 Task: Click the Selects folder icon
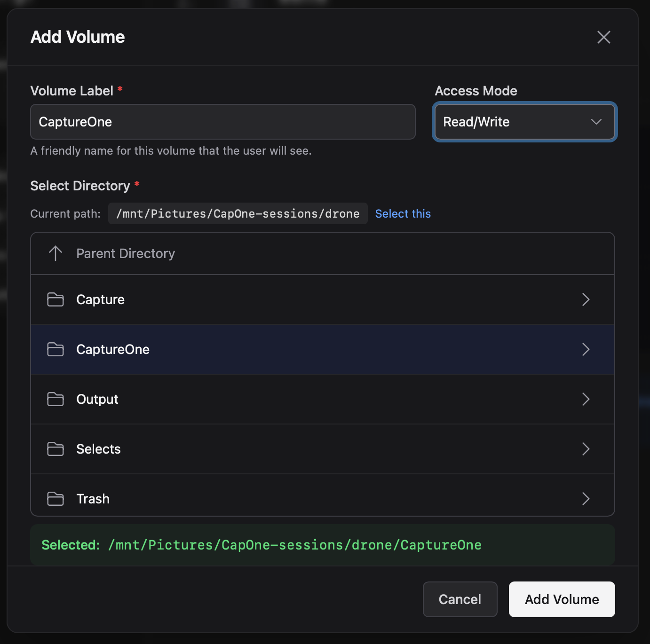click(55, 449)
